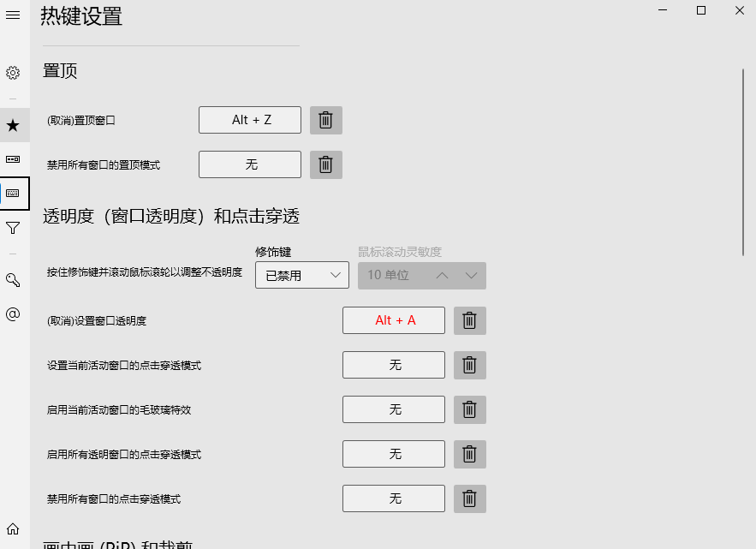Click the vertical scrollbar on the right
Image resolution: width=756 pixels, height=549 pixels.
click(x=742, y=163)
